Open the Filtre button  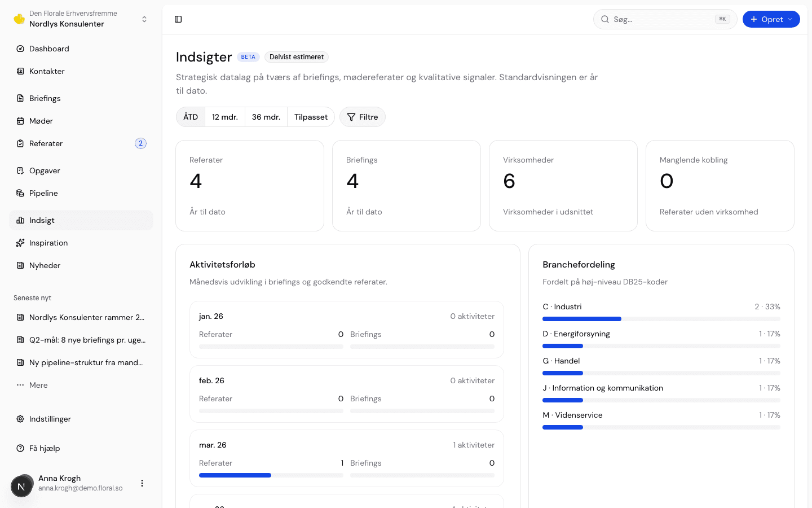coord(363,117)
